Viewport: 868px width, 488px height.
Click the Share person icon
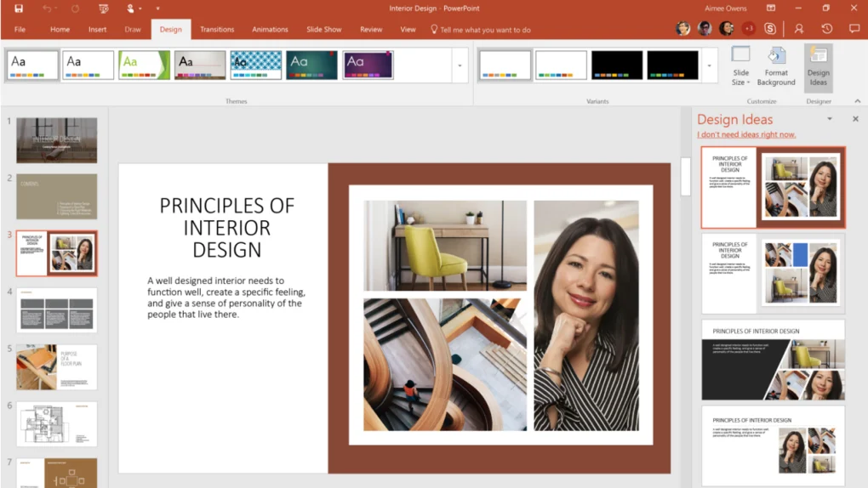(798, 29)
